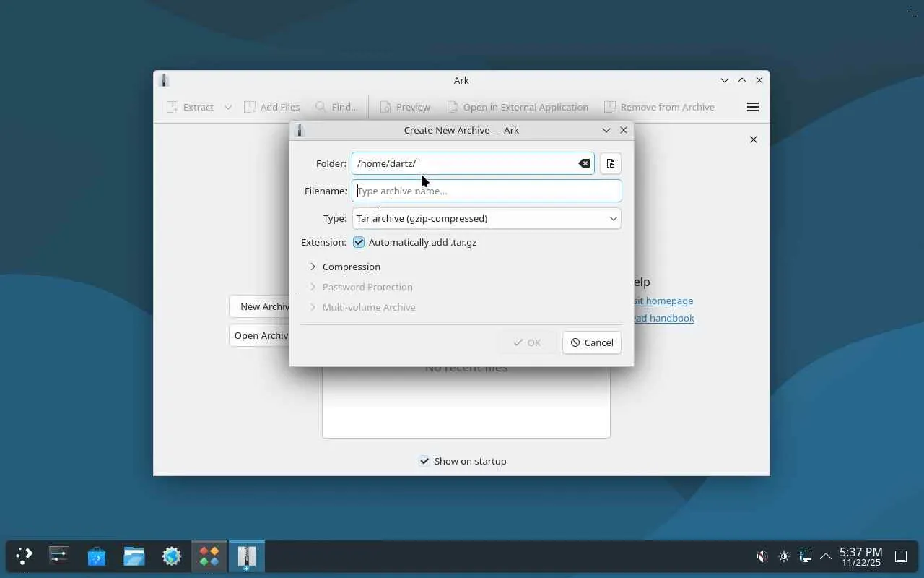924x578 pixels.
Task: Click into the Filename input field
Action: pyautogui.click(x=487, y=191)
